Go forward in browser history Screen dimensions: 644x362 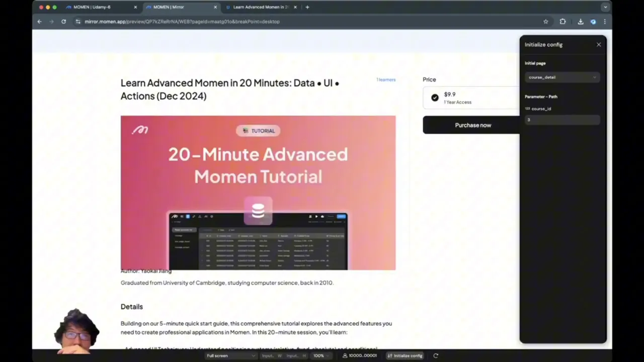coord(51,22)
